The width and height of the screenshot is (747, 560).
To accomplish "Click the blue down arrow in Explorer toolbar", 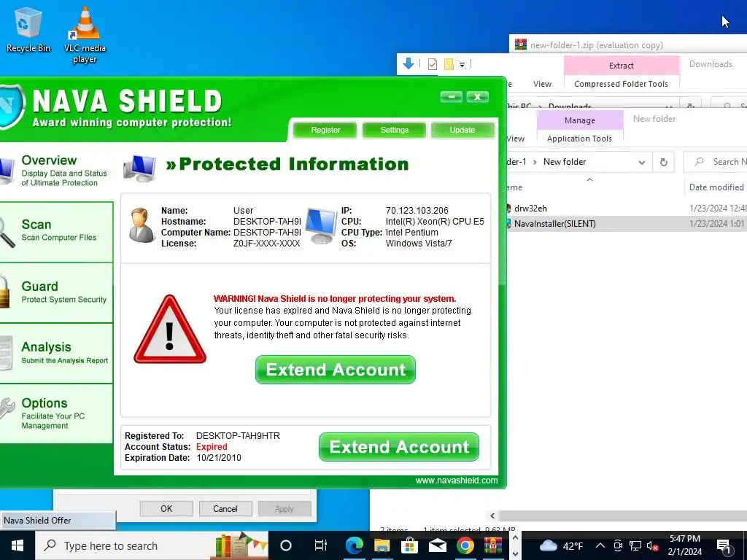I will pyautogui.click(x=409, y=63).
